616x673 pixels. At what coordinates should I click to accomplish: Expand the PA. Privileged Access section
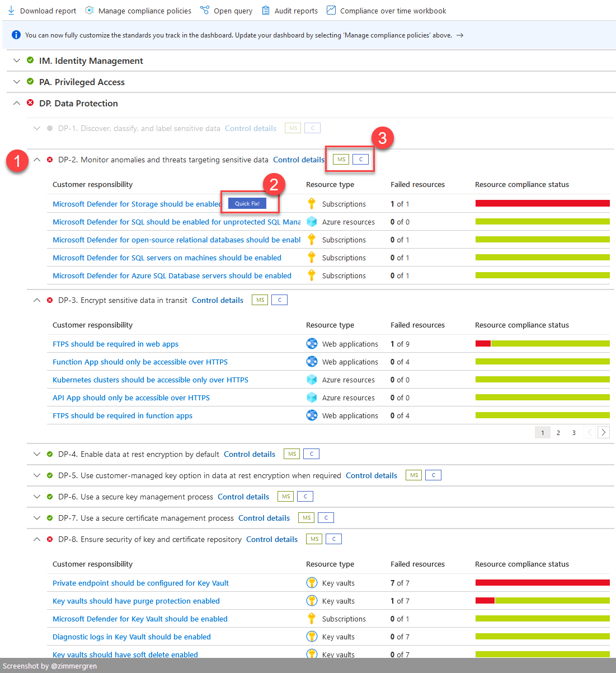point(16,81)
